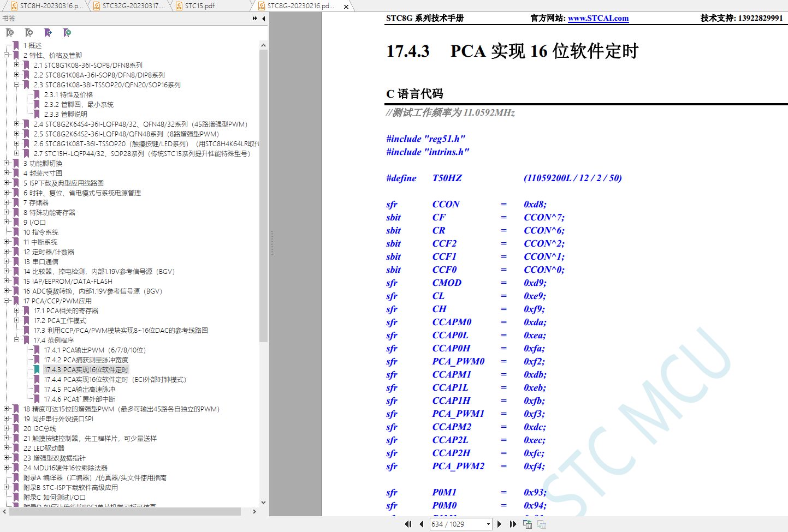This screenshot has height=532, width=788.
Task: Collapse the '17.4 范例程序' node
Action: pos(17,340)
